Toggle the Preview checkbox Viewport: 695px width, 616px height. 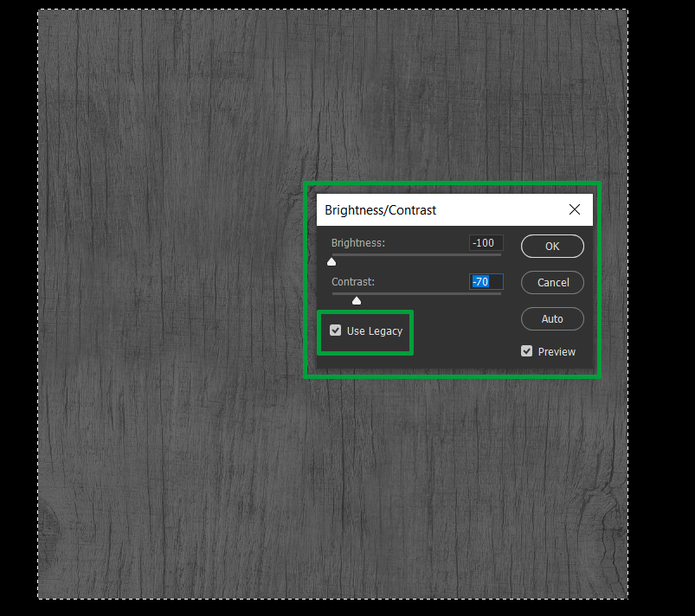click(526, 351)
